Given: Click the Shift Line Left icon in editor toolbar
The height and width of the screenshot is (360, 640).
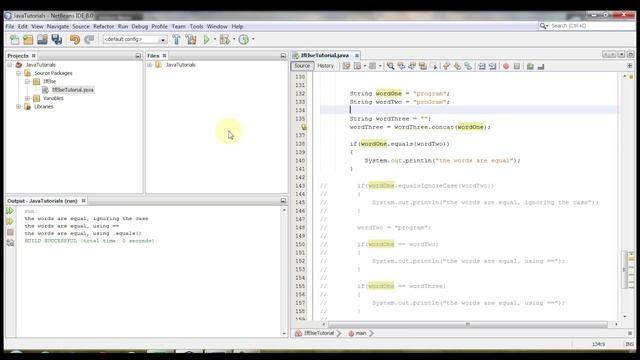Looking at the screenshot, I should point(482,66).
